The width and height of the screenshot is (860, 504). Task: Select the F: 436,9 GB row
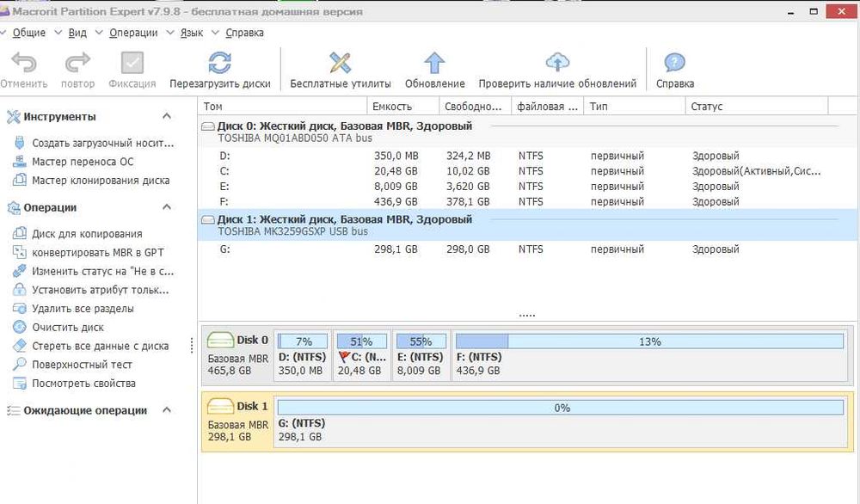(528, 202)
